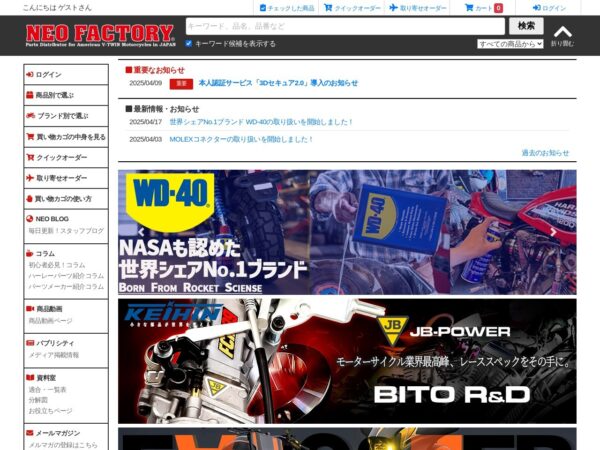The height and width of the screenshot is (450, 600).
Task: Open パーツメーカー紹介コラム link
Action: pos(66,286)
